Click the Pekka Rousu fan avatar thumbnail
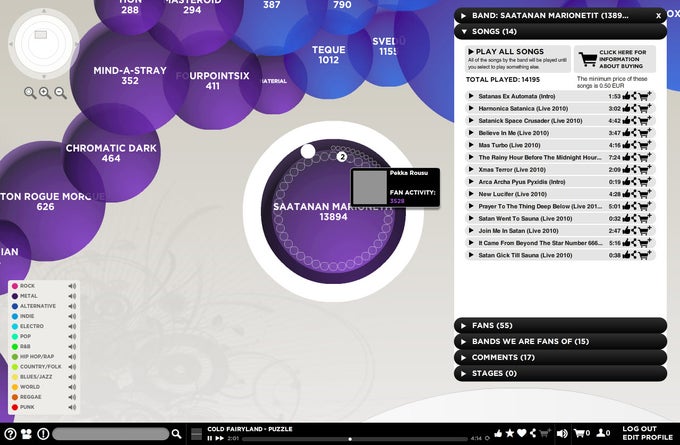Image resolution: width=680 pixels, height=445 pixels. point(369,187)
